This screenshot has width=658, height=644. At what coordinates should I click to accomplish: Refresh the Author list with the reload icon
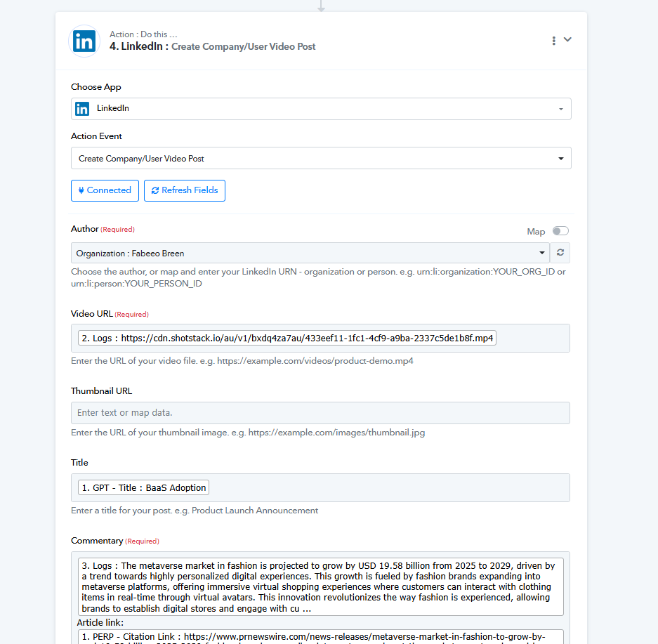pos(560,253)
